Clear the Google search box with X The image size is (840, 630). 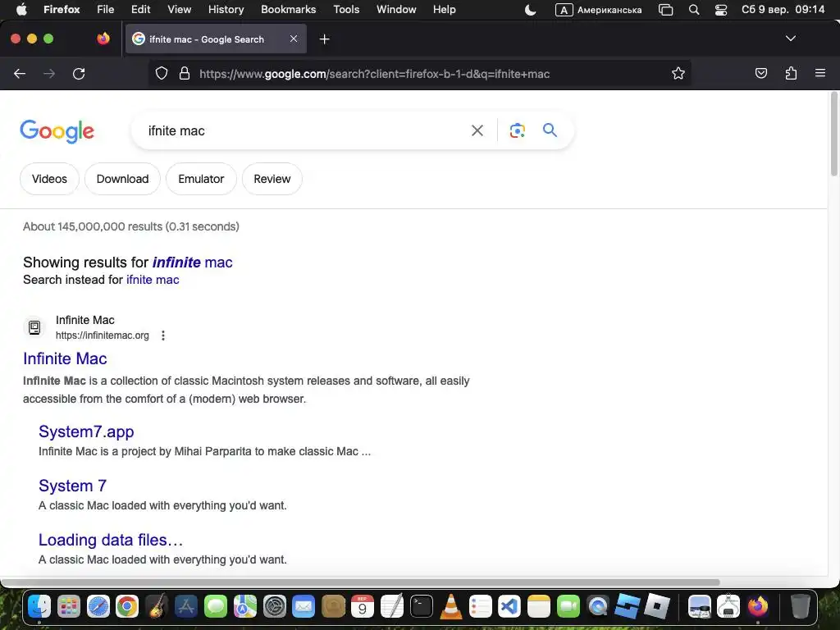pos(477,130)
